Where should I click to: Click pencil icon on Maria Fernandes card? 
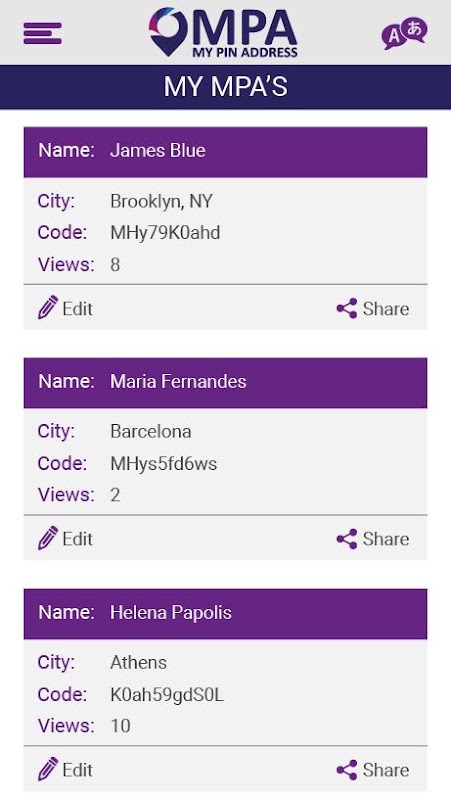click(48, 538)
